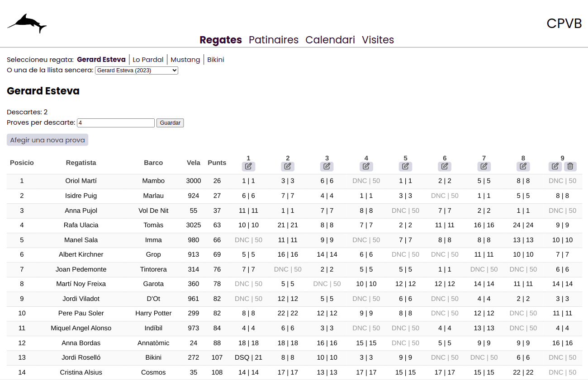Open the regatta list dropdown
Screen dimensions: 588x380
point(137,70)
